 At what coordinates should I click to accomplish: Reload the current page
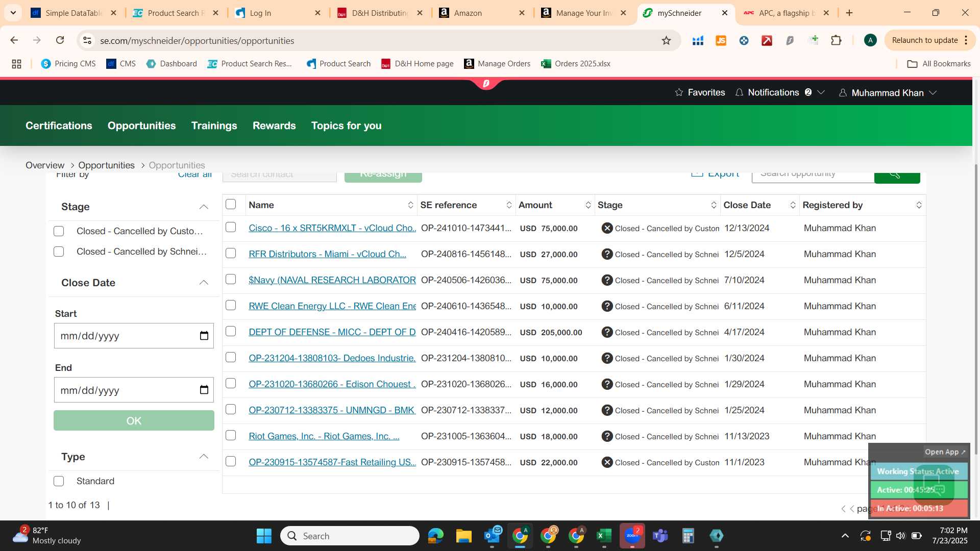pyautogui.click(x=60, y=40)
